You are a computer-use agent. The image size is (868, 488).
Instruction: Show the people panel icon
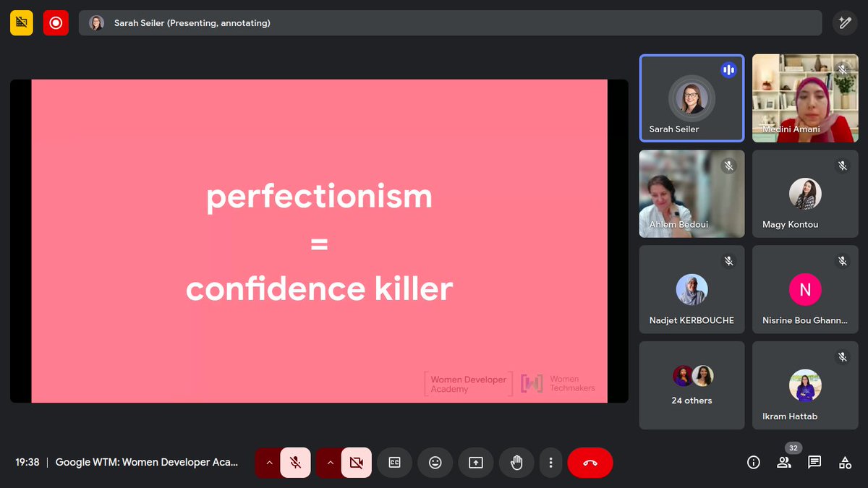tap(784, 463)
